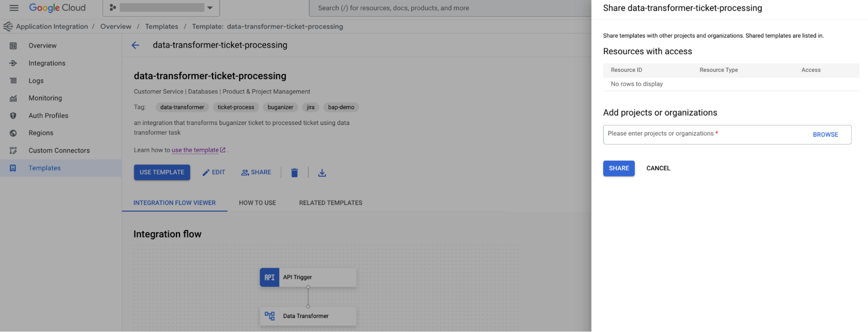Image resolution: width=868 pixels, height=332 pixels.
Task: Download the template with download icon
Action: [322, 173]
